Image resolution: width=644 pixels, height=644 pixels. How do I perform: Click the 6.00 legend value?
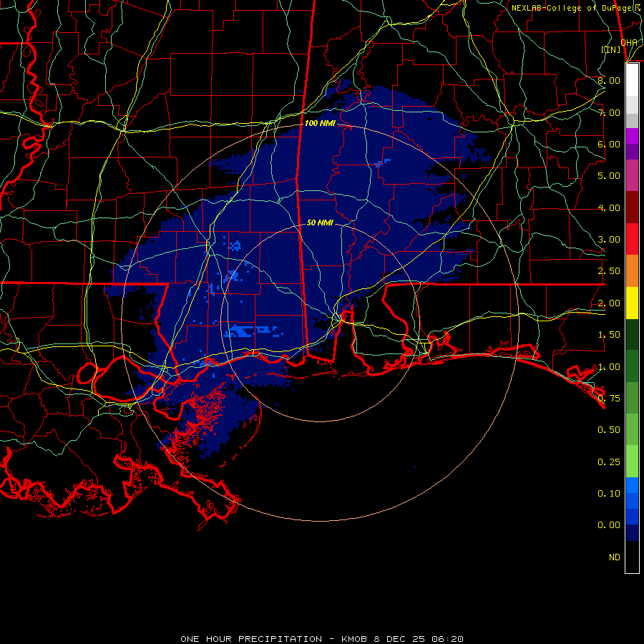click(609, 144)
